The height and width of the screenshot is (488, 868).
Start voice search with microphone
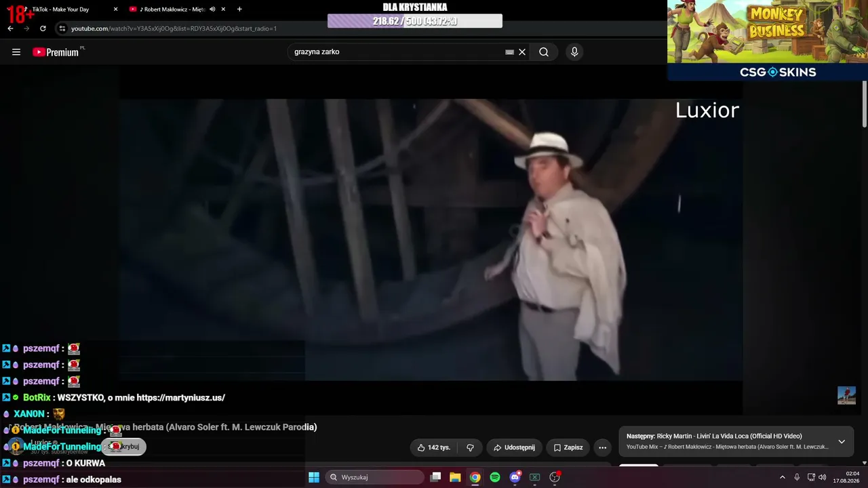tap(574, 52)
